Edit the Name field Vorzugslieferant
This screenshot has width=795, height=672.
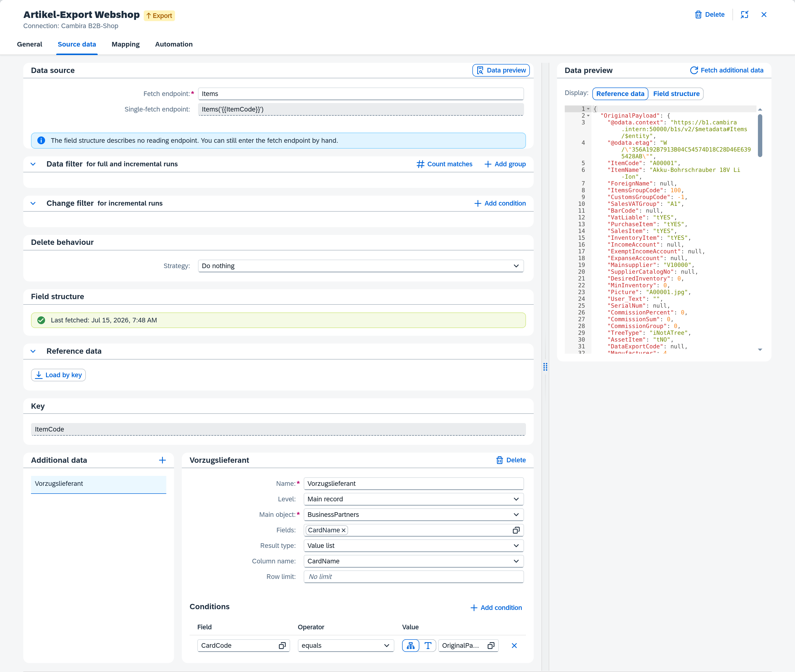[x=414, y=484]
